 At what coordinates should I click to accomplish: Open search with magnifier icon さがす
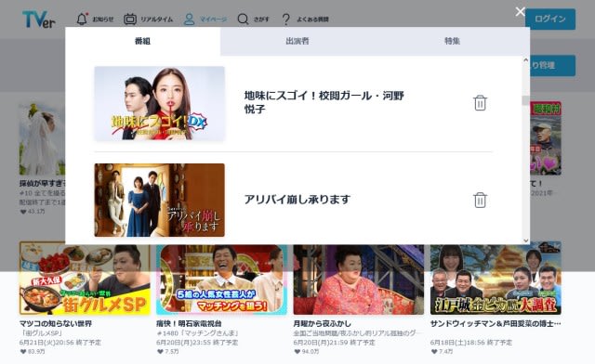pos(243,19)
